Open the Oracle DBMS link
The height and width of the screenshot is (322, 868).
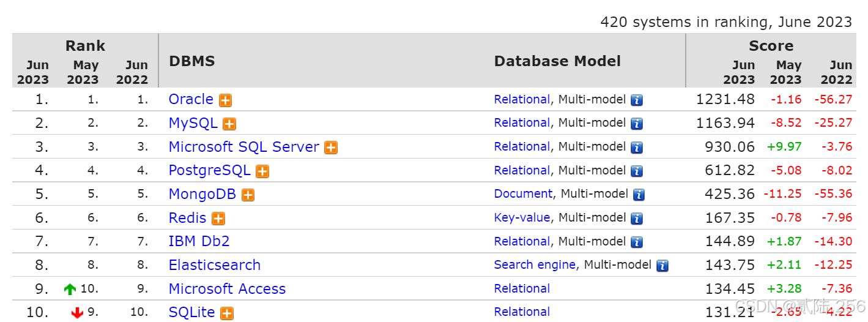[x=191, y=99]
